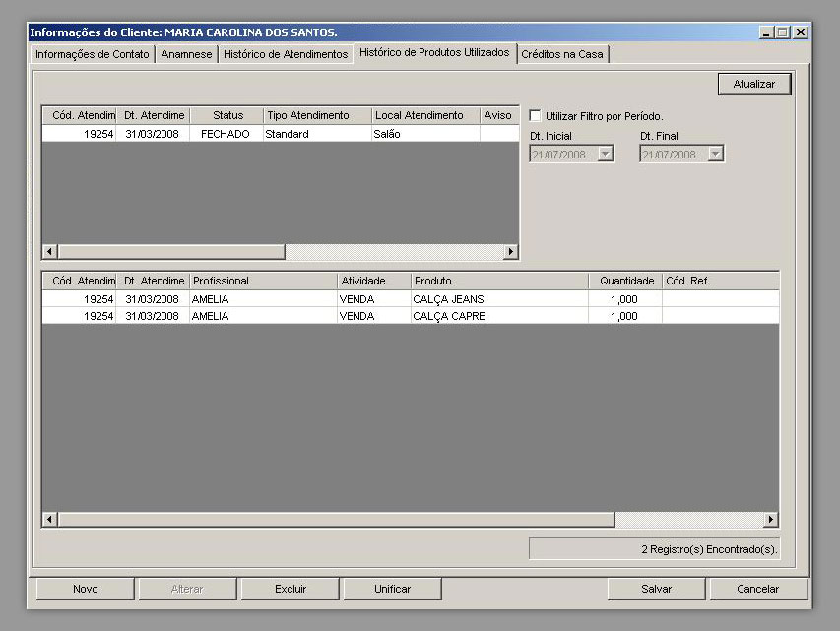Click the Cancelar button
Viewport: 840px width, 631px height.
pos(757,589)
